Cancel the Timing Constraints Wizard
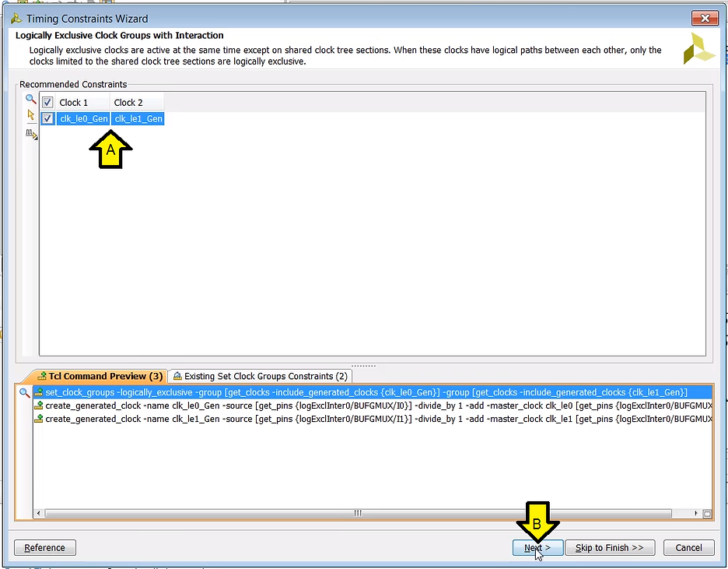 [688, 547]
